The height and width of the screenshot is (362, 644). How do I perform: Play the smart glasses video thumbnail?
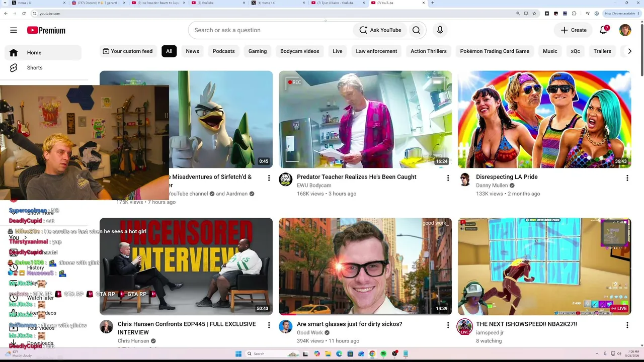click(365, 266)
